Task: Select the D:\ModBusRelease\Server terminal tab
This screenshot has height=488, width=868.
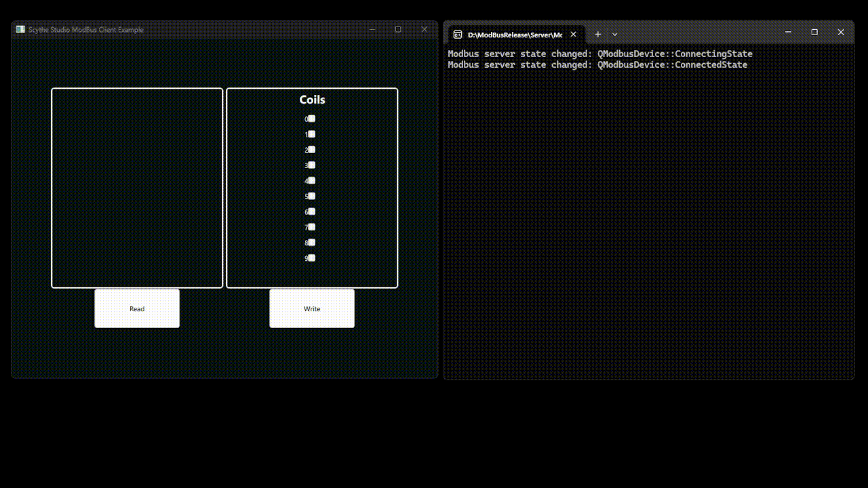Action: [x=515, y=34]
